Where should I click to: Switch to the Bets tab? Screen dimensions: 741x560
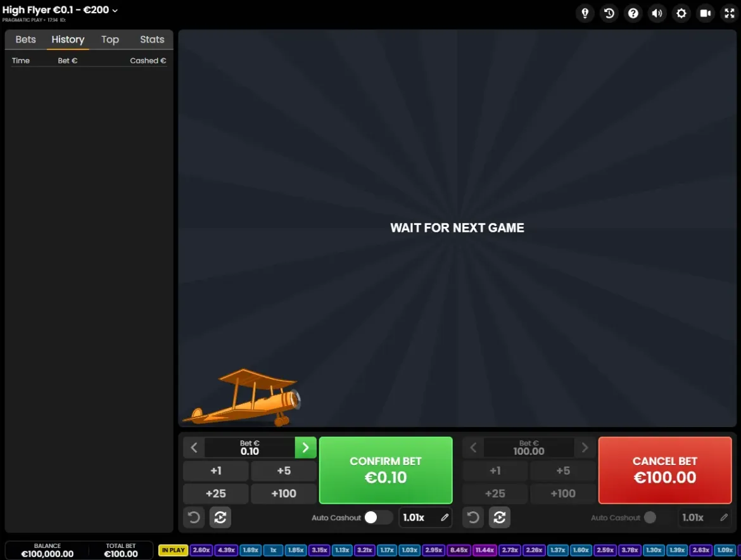tap(25, 40)
